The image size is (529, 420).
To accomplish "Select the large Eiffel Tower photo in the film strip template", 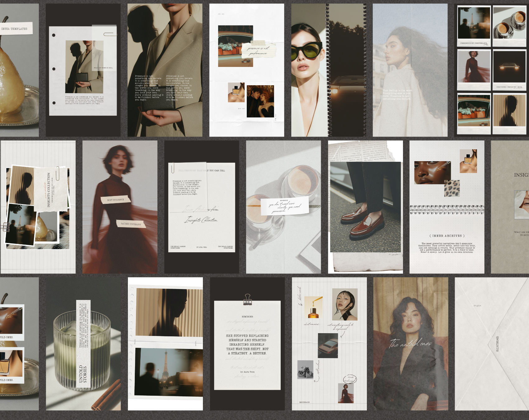I will 169,372.
